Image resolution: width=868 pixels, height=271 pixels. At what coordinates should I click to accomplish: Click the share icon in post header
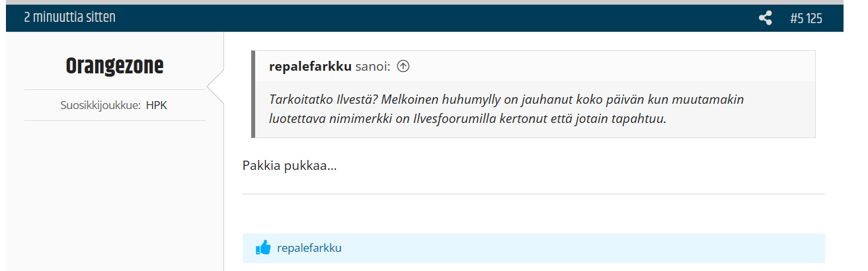[x=765, y=18]
